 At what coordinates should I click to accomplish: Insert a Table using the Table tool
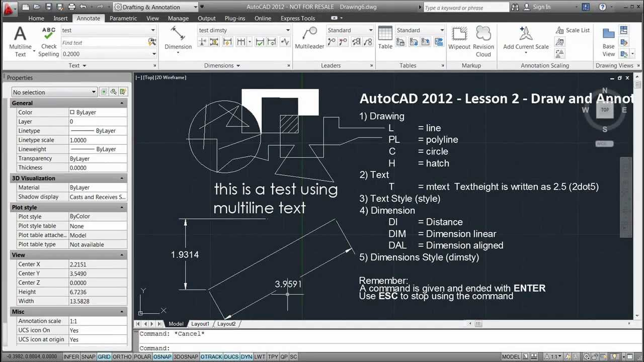pos(385,38)
